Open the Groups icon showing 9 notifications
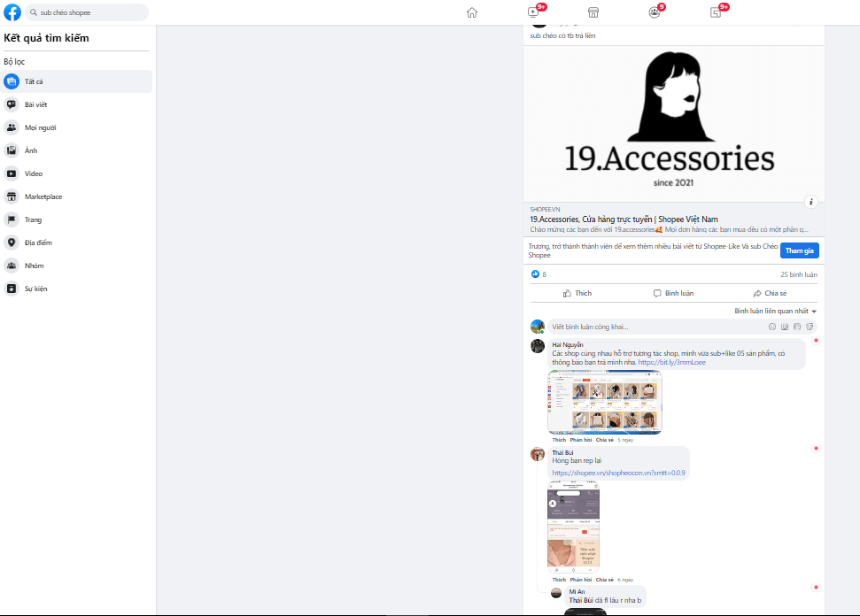Image resolution: width=860 pixels, height=616 pixels. point(654,12)
